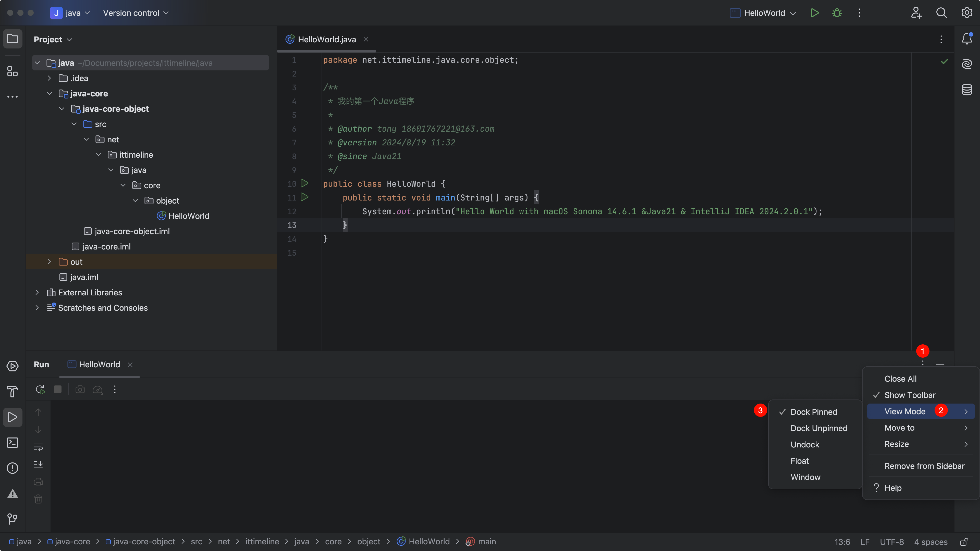The width and height of the screenshot is (980, 551).
Task: Open the HelloWorld run configuration dropdown
Action: [764, 13]
